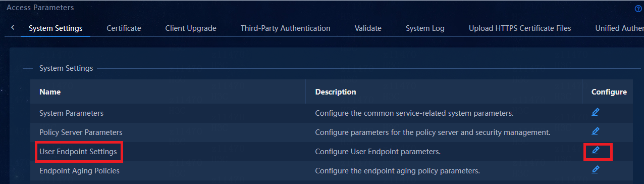Screen dimensions: 644x184
Task: Switch to the Certificate tab
Action: 124,28
